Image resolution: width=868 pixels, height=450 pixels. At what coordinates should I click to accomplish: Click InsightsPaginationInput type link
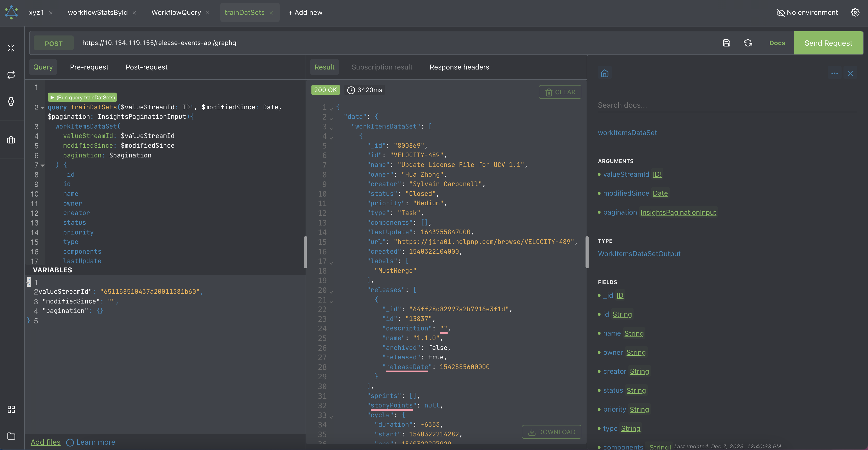tap(678, 212)
